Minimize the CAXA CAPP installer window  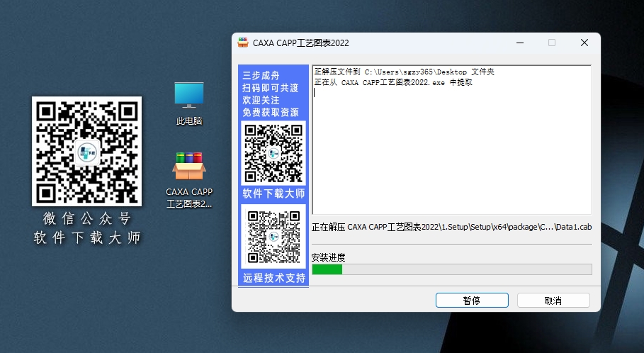pyautogui.click(x=520, y=43)
